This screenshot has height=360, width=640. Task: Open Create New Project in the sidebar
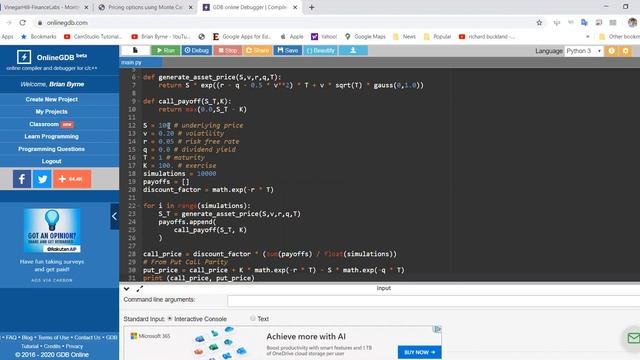point(51,99)
